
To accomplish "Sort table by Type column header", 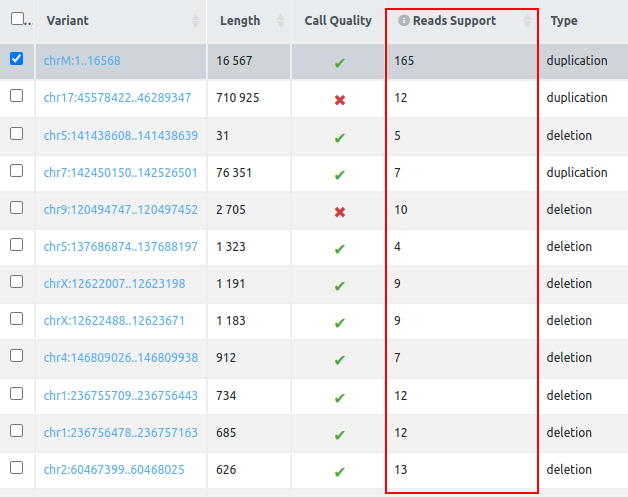I will [x=564, y=21].
